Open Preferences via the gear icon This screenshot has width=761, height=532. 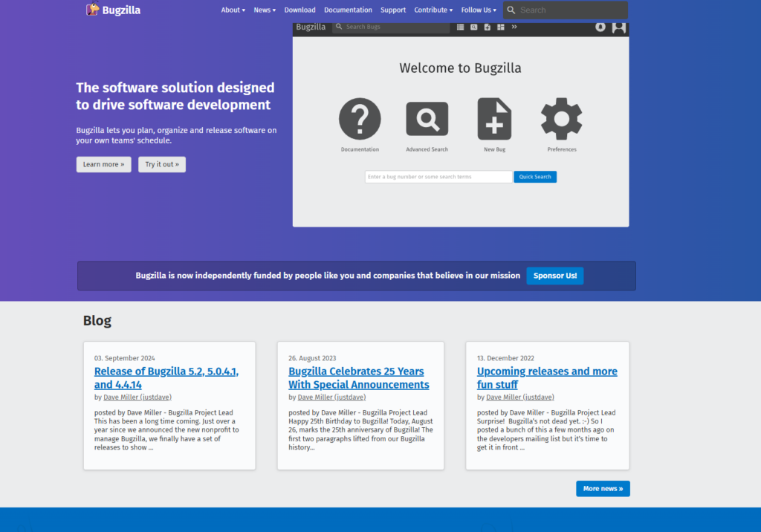coord(561,119)
